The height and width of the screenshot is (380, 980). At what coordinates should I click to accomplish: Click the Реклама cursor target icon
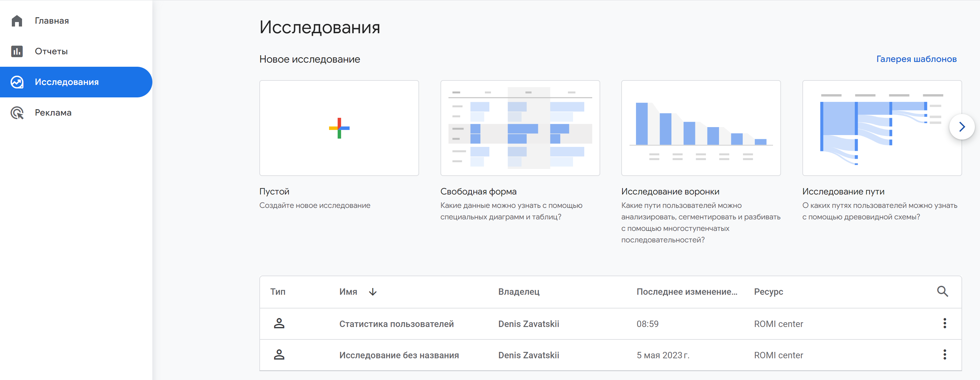tap(17, 113)
